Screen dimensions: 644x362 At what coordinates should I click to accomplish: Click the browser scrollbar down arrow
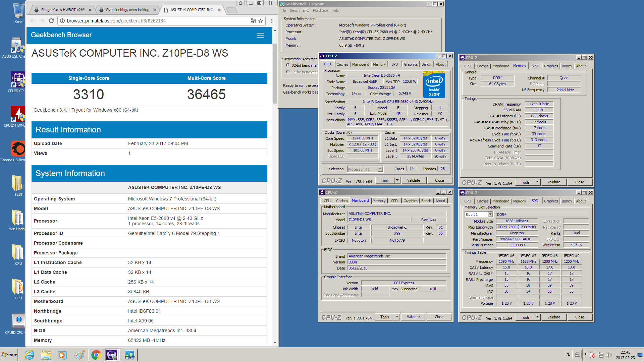pyautogui.click(x=275, y=343)
